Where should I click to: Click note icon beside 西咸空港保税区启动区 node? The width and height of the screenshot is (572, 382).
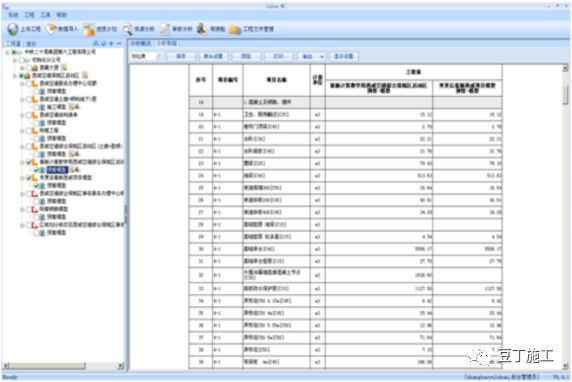point(85,76)
